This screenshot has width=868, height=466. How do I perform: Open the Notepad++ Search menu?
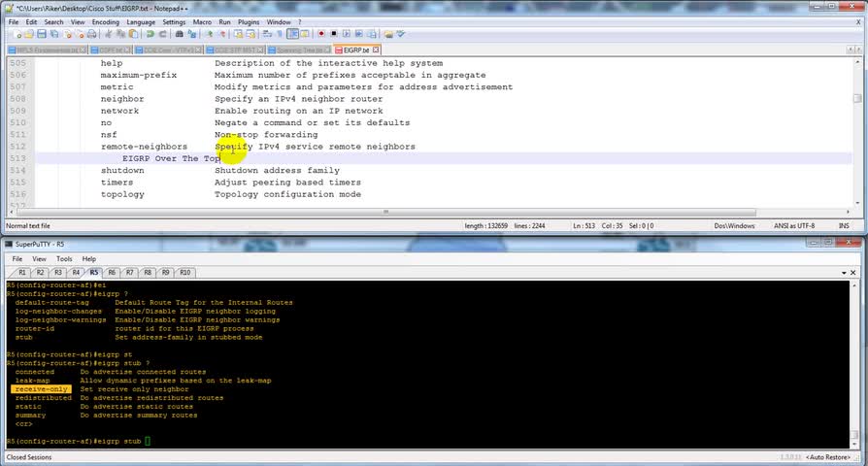53,22
